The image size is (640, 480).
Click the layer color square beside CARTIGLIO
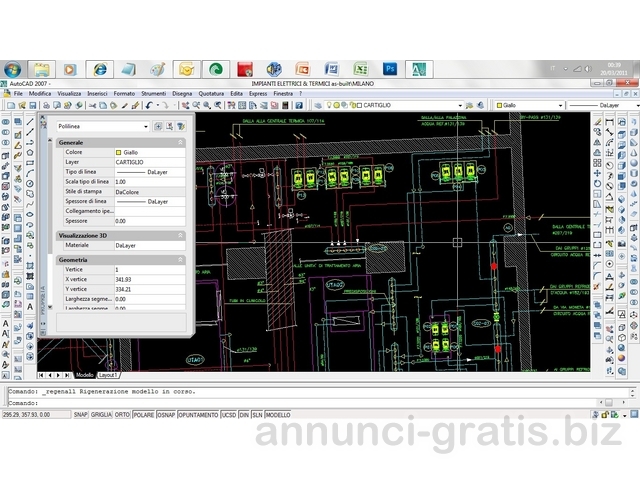point(360,105)
